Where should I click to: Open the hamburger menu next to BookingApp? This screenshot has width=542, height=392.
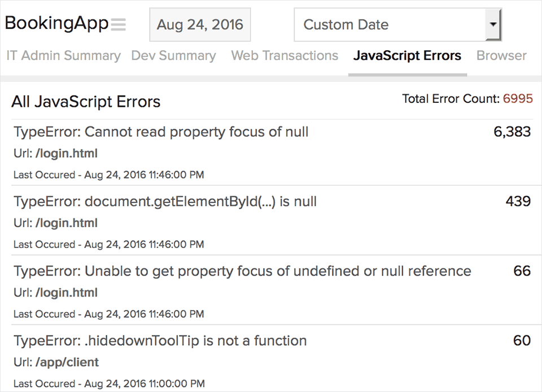[x=118, y=24]
